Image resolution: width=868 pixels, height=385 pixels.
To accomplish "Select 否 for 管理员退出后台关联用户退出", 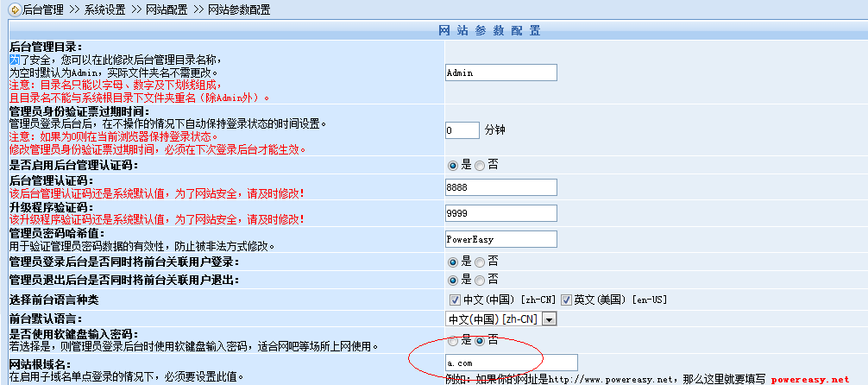I will click(480, 280).
